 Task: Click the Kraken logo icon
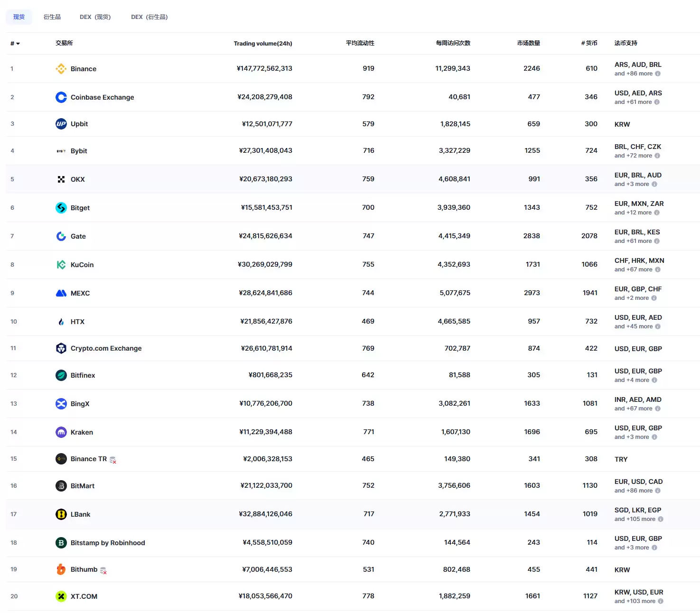click(x=61, y=432)
